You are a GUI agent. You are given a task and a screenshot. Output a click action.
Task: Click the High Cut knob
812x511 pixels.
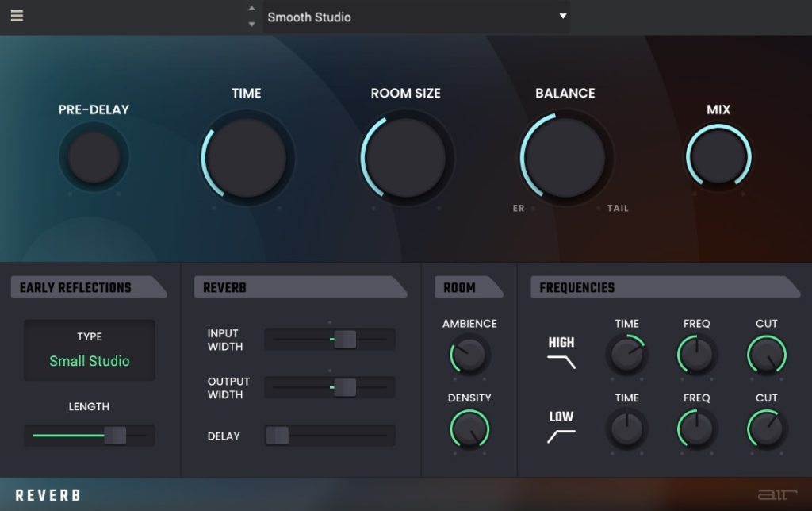point(766,355)
